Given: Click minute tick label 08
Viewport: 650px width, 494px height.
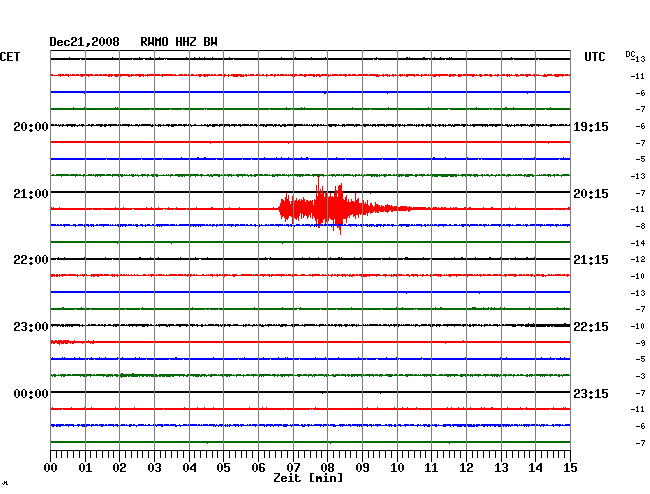Looking at the screenshot, I should [x=327, y=468].
